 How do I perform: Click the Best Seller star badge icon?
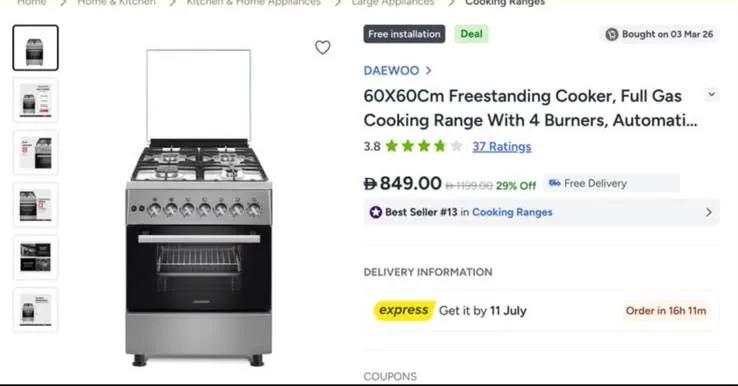(x=376, y=212)
